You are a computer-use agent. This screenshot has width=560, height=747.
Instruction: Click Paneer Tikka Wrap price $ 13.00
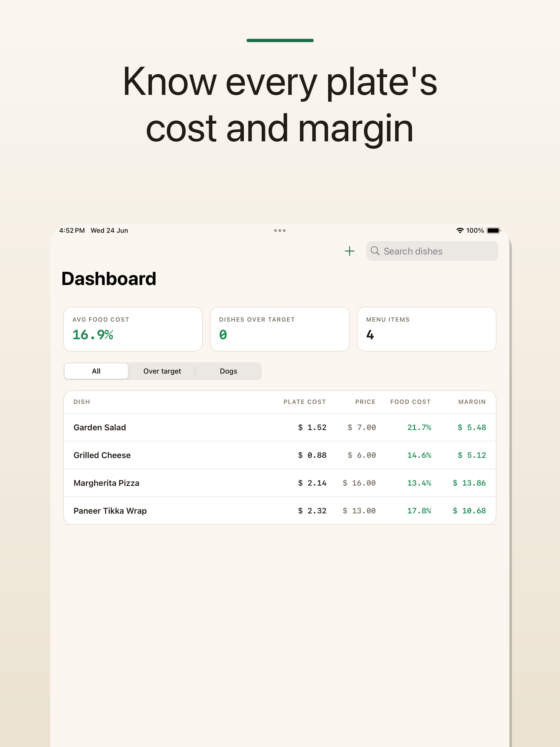tap(359, 510)
